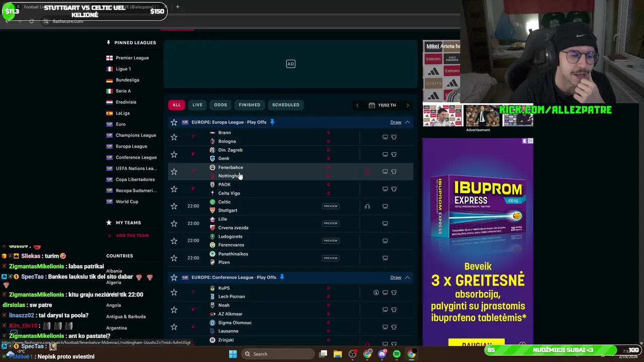
Task: Click the Windows taskbar Search box
Action: pyautogui.click(x=277, y=354)
